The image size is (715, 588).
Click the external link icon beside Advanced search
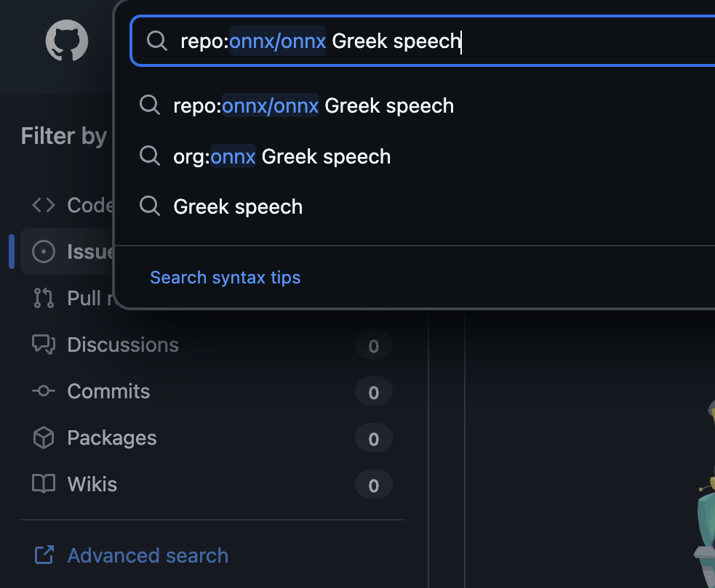tap(44, 556)
